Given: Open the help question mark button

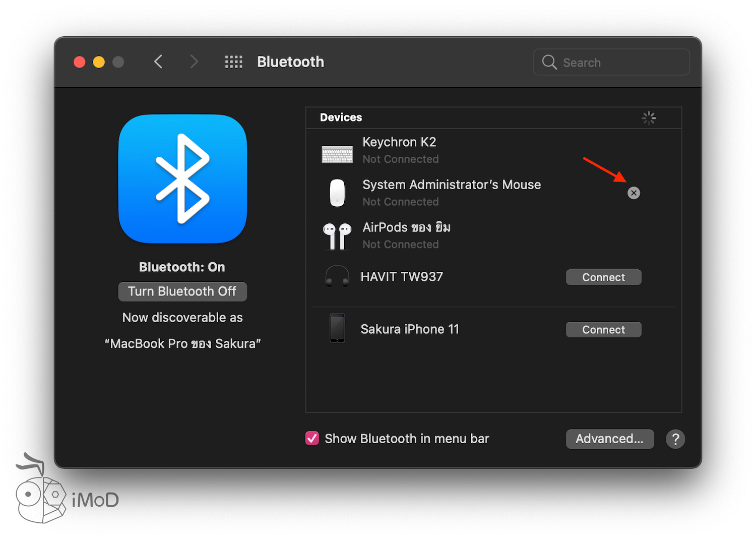Looking at the screenshot, I should point(675,439).
